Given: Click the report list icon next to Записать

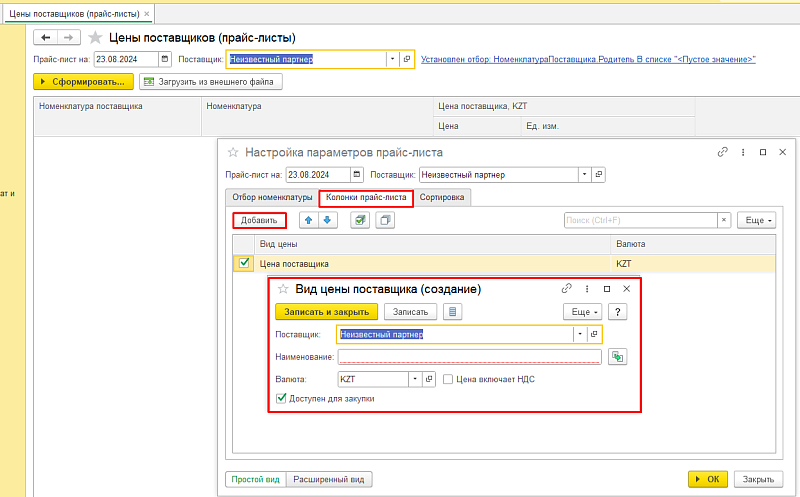Looking at the screenshot, I should pyautogui.click(x=452, y=312).
